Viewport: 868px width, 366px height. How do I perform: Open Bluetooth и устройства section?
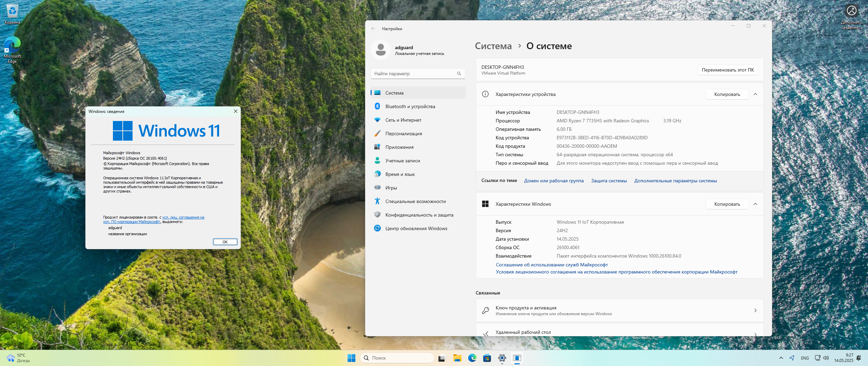coord(418,106)
